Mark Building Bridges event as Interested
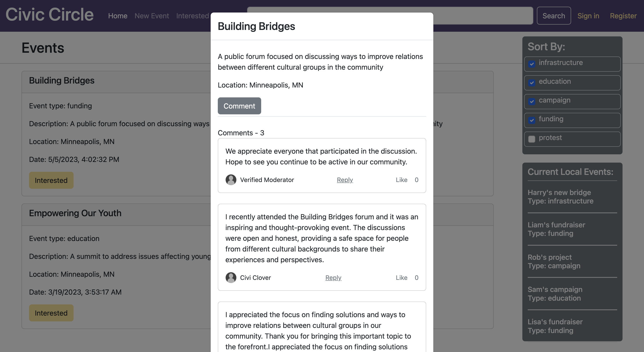Screen dimensions: 644x352 coord(51,180)
